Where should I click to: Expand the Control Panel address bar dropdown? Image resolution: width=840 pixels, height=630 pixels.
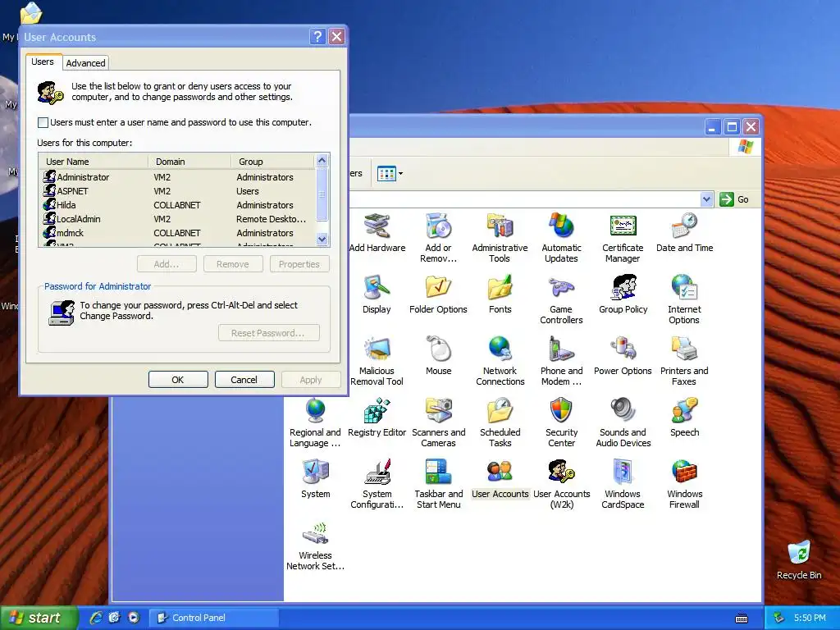coord(706,199)
